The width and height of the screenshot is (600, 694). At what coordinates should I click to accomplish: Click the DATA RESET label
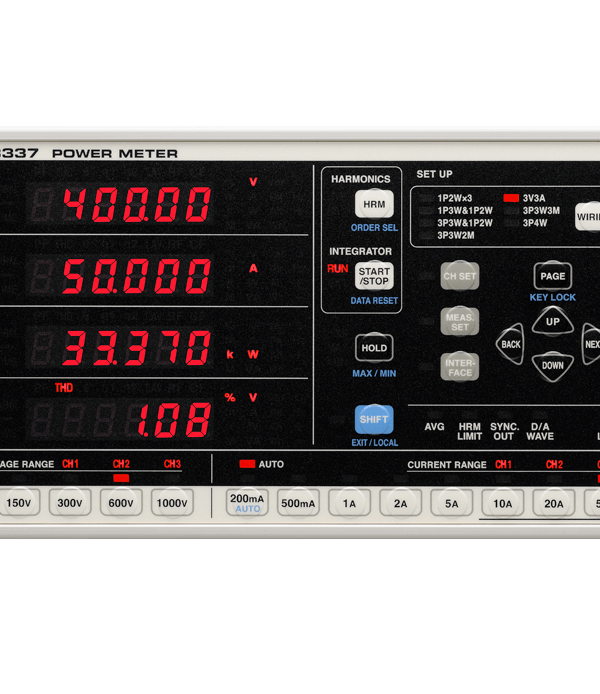tap(374, 301)
